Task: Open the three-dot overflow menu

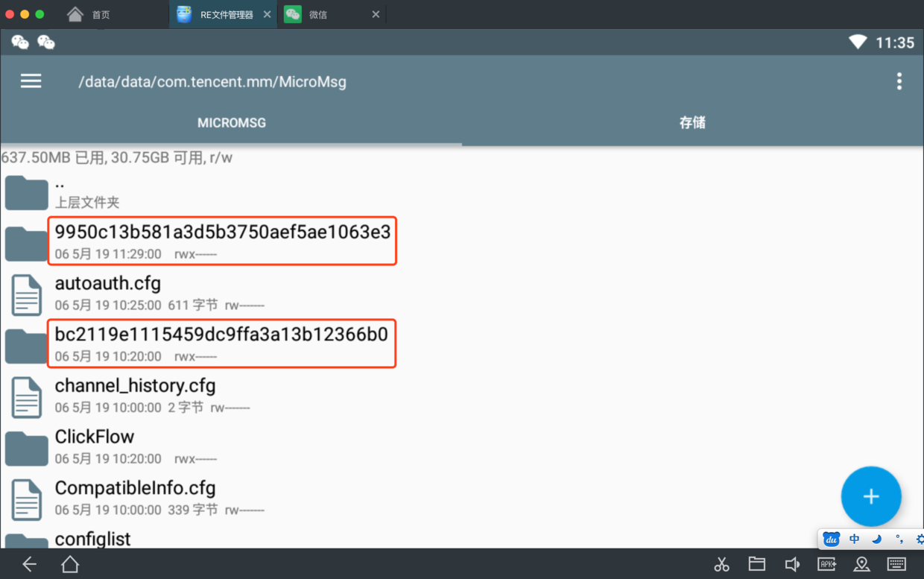Action: pyautogui.click(x=899, y=81)
